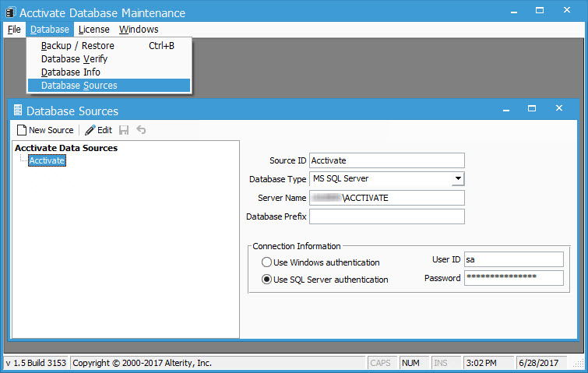Click the Edit pencil icon

90,130
